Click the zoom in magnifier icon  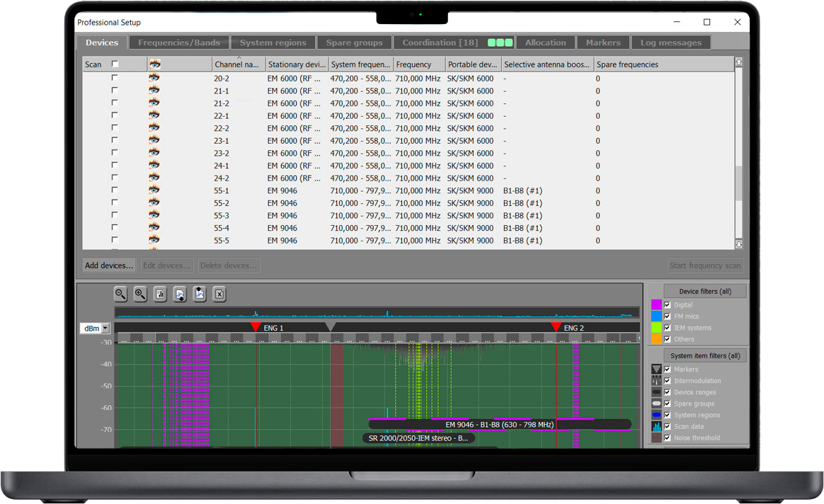tap(140, 294)
